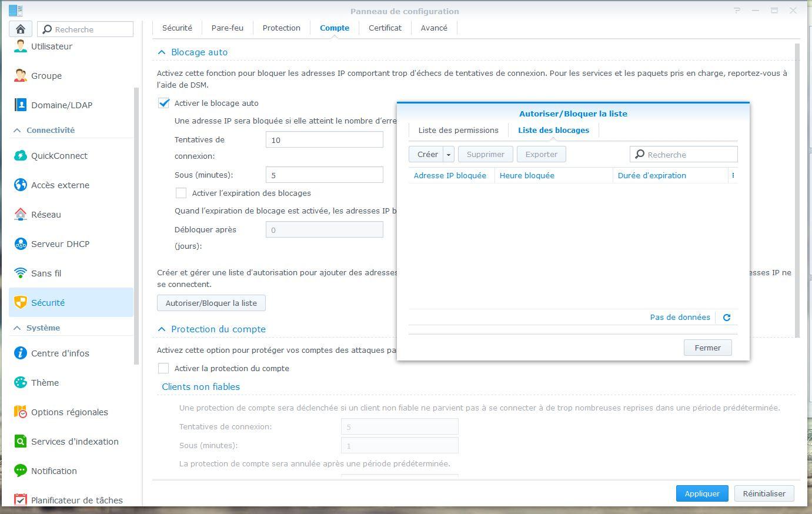Click Autoriser/Bloquer la liste button
812x514 pixels.
coord(211,303)
